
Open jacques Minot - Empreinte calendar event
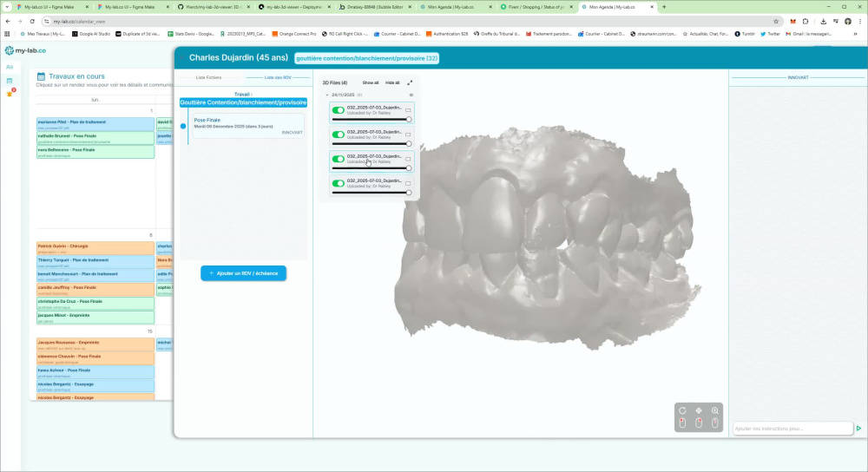95,317
